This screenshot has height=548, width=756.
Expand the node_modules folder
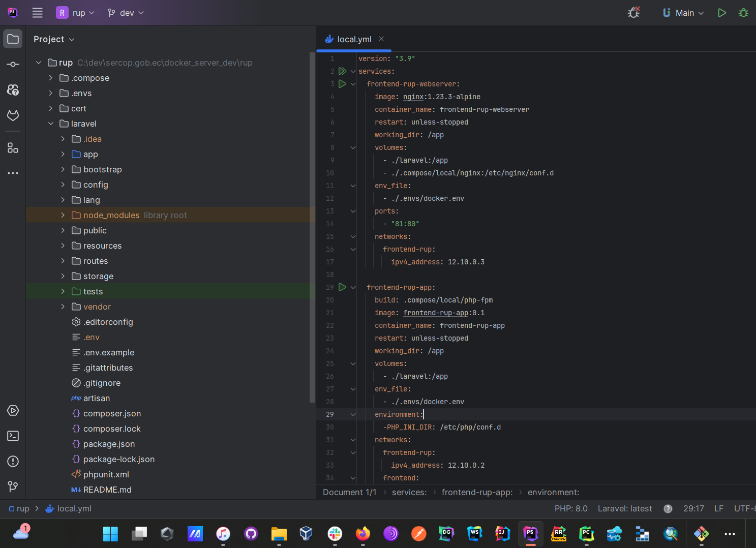[63, 215]
